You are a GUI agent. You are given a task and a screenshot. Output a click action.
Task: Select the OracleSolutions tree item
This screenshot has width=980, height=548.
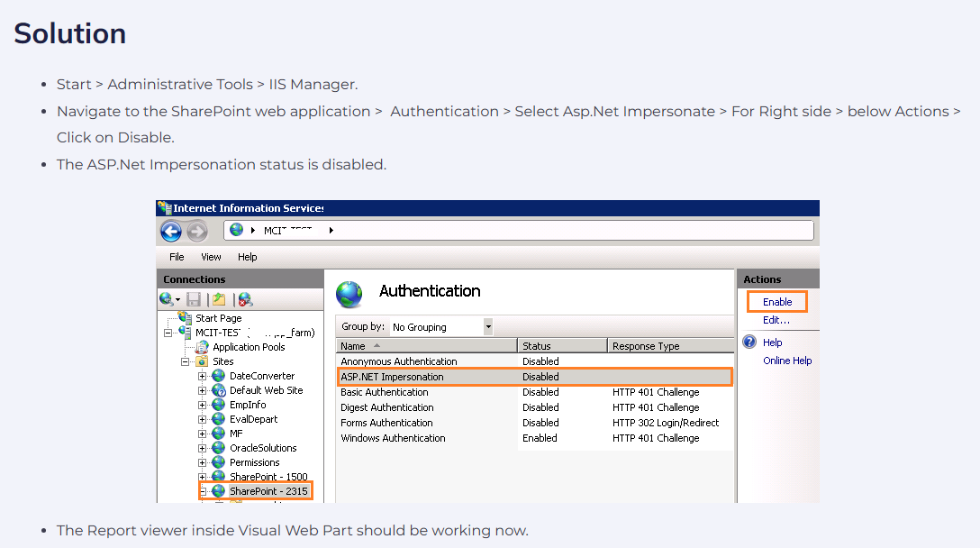pos(263,448)
